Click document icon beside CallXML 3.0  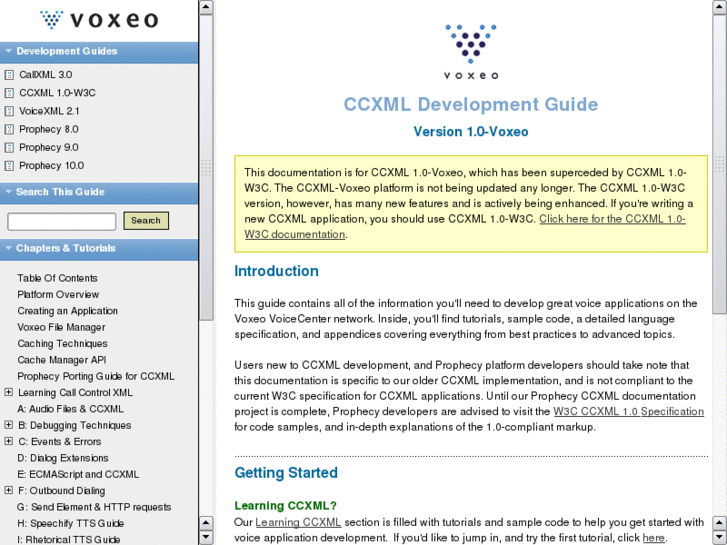pyautogui.click(x=9, y=75)
